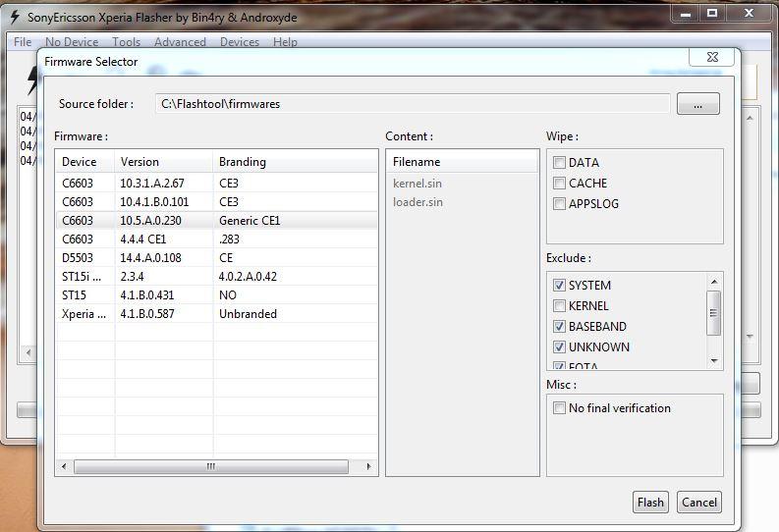This screenshot has width=779, height=532.
Task: Uncheck UNKNOWN in Exclude list
Action: 559,346
